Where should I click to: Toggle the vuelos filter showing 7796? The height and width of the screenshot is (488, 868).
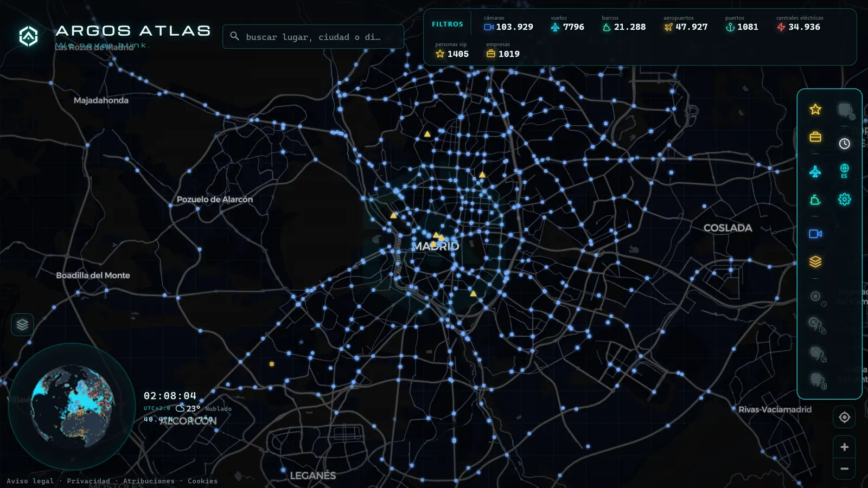tap(567, 23)
